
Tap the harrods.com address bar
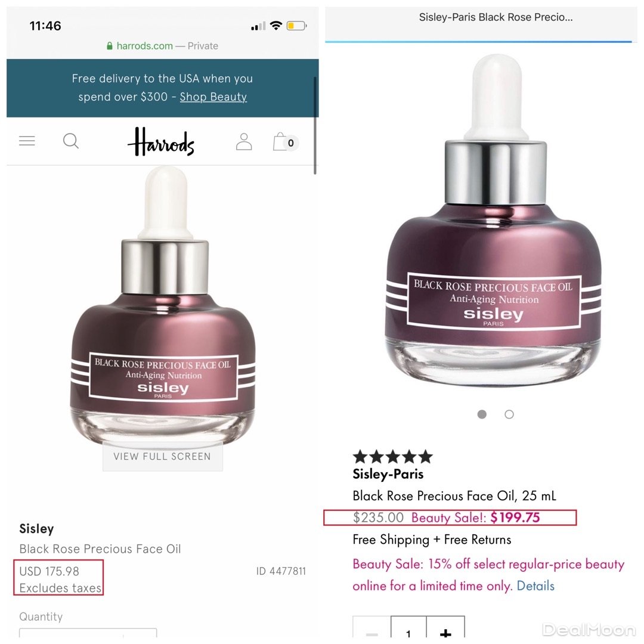(x=163, y=46)
